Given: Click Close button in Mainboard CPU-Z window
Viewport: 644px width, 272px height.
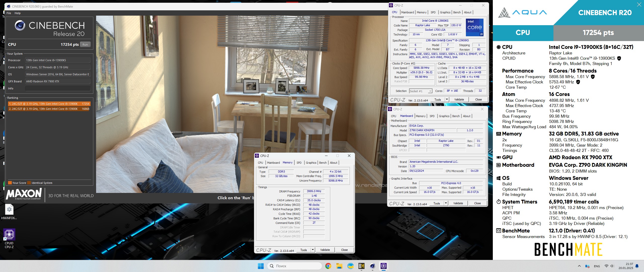Looking at the screenshot, I should (477, 203).
